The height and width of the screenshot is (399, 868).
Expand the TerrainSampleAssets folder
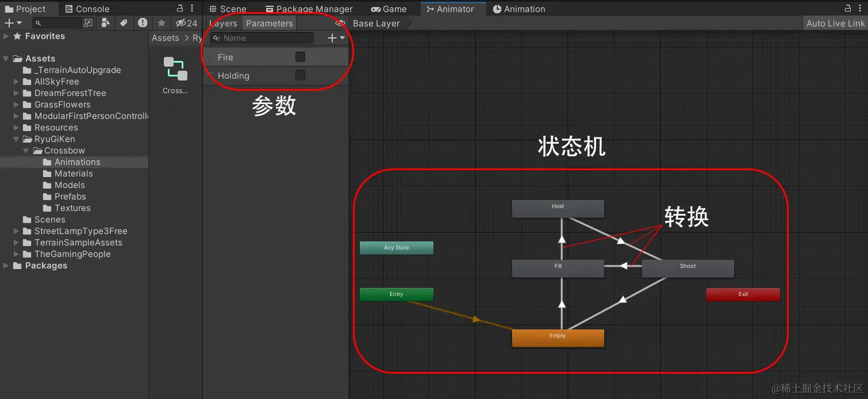click(17, 243)
